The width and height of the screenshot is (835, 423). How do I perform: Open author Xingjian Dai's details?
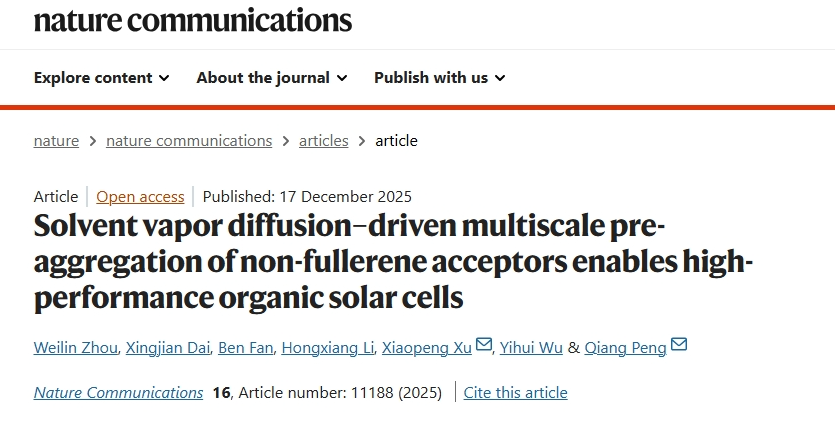click(x=170, y=347)
